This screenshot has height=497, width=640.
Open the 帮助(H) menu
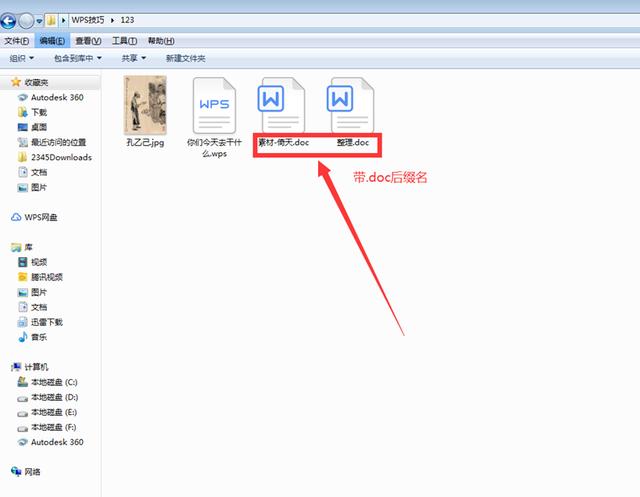click(161, 41)
